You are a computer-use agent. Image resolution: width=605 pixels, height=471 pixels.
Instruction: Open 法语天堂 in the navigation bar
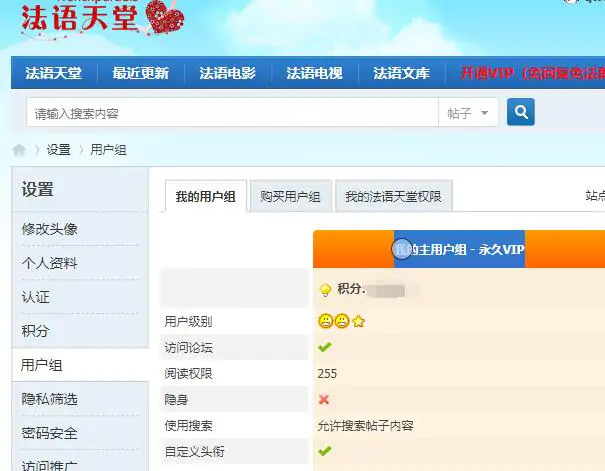[x=54, y=73]
